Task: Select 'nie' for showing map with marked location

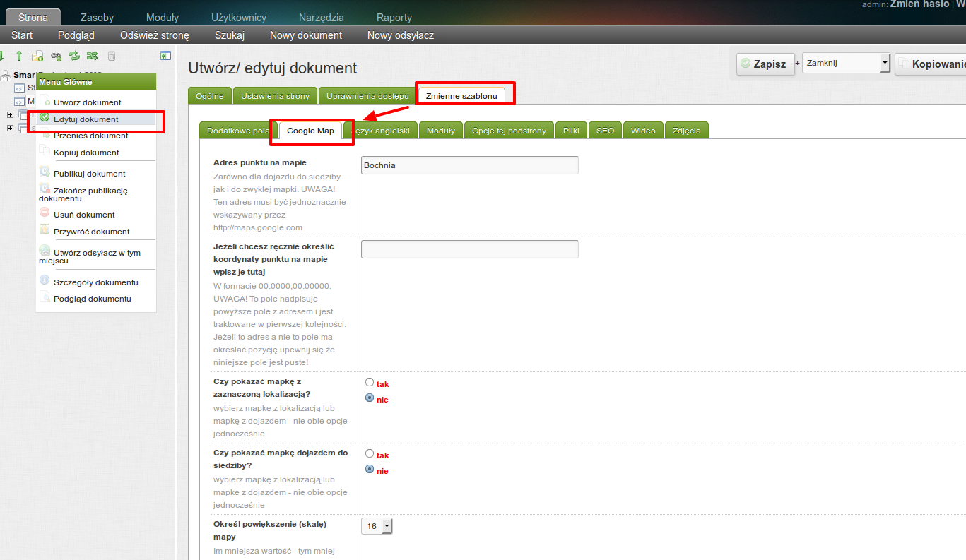Action: (370, 398)
